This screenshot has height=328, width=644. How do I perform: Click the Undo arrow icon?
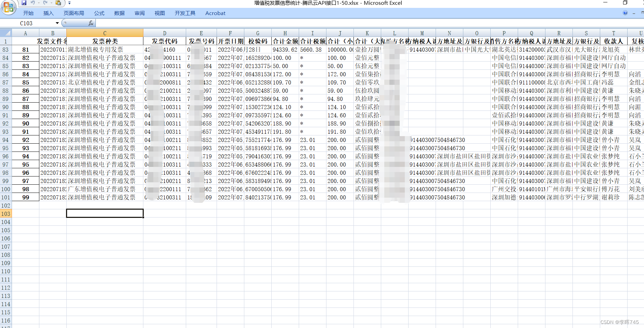click(x=33, y=3)
